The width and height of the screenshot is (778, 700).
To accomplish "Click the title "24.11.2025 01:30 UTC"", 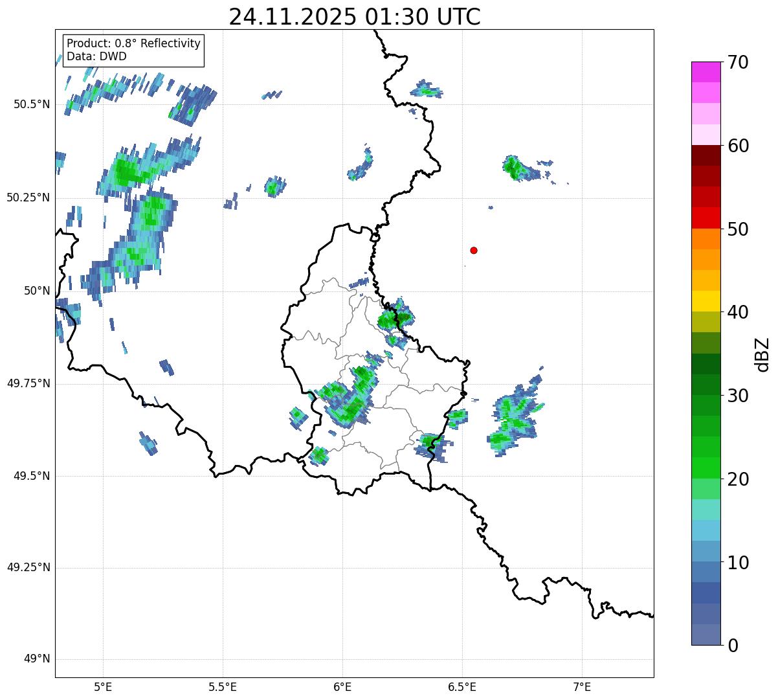I will 355,17.
